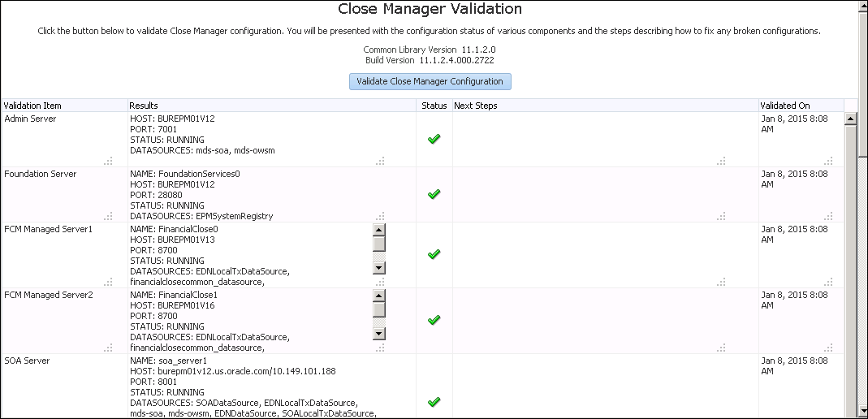This screenshot has width=868, height=419.
Task: Select the Admin Server row label
Action: (30, 119)
